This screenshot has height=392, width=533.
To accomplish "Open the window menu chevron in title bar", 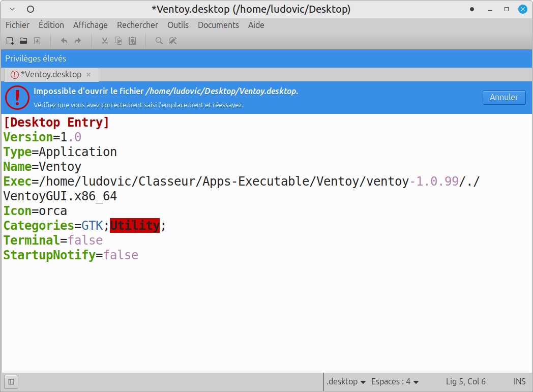I will [12, 9].
